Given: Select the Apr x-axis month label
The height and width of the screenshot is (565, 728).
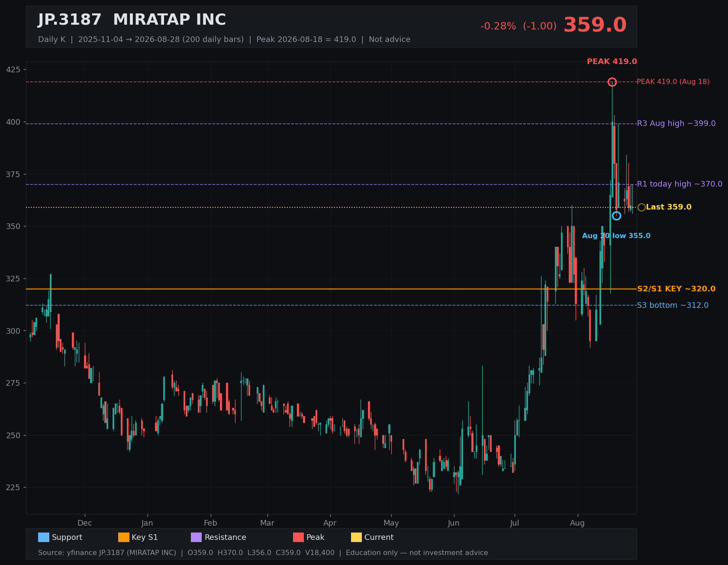Looking at the screenshot, I should point(330,523).
